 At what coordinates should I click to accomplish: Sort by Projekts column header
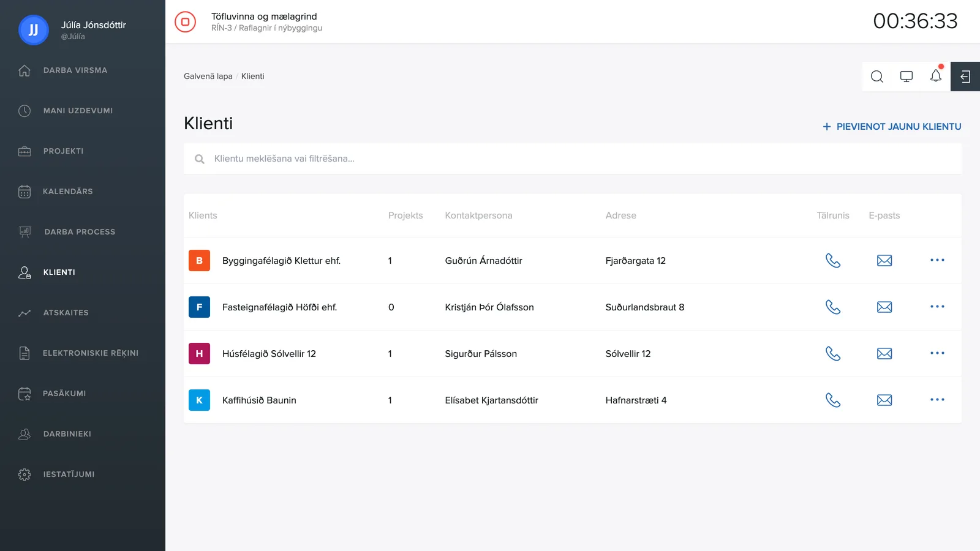[x=405, y=216]
